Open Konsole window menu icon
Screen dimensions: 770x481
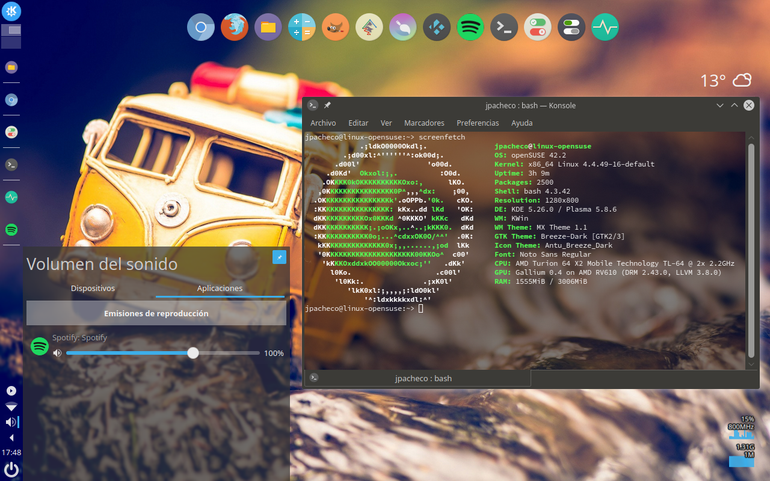click(313, 105)
